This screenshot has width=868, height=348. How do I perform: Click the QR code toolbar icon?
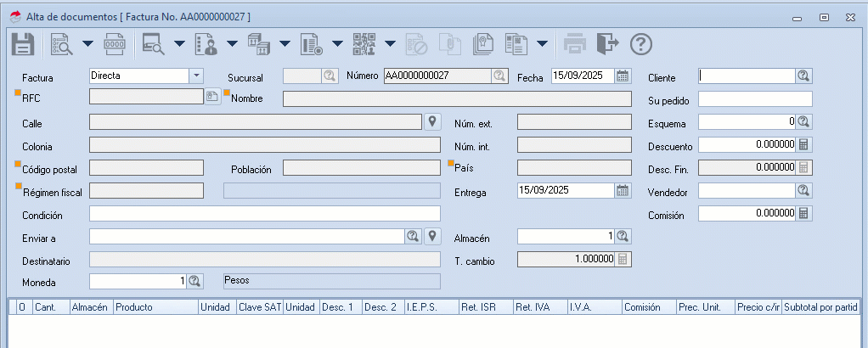pos(364,43)
